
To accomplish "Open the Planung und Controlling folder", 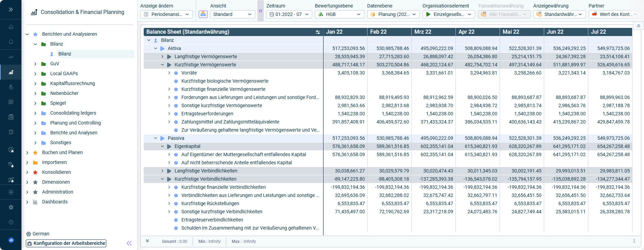I will pos(75,123).
